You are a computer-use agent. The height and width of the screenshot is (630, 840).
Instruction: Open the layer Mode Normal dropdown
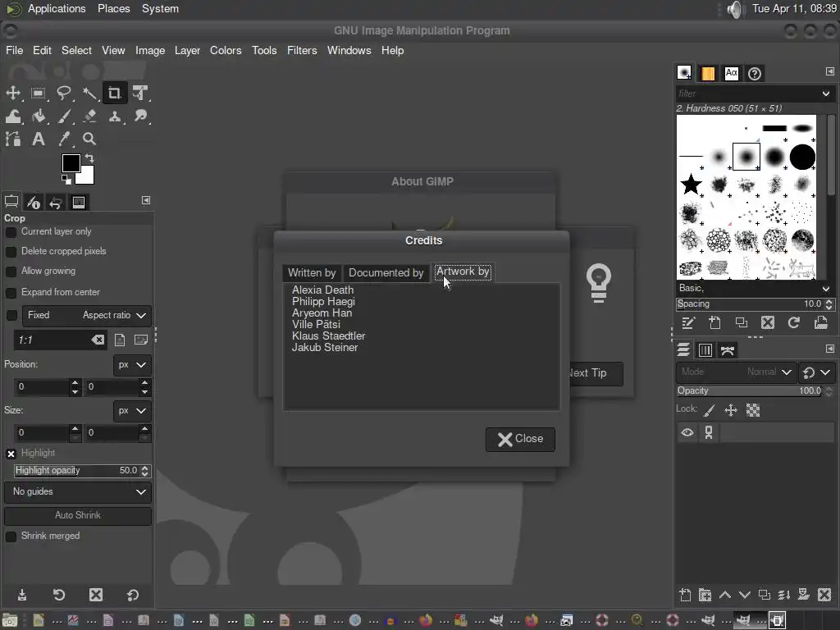click(x=736, y=372)
